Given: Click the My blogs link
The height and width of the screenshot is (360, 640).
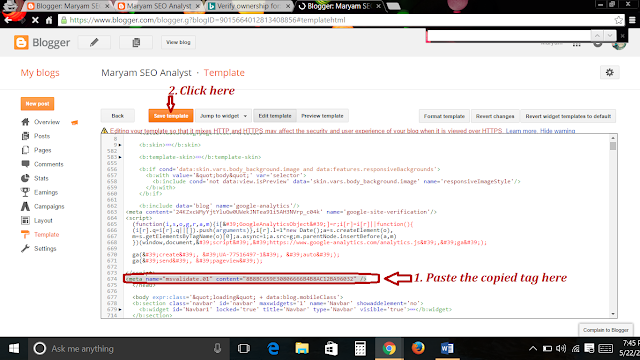Looking at the screenshot, I should (x=40, y=73).
